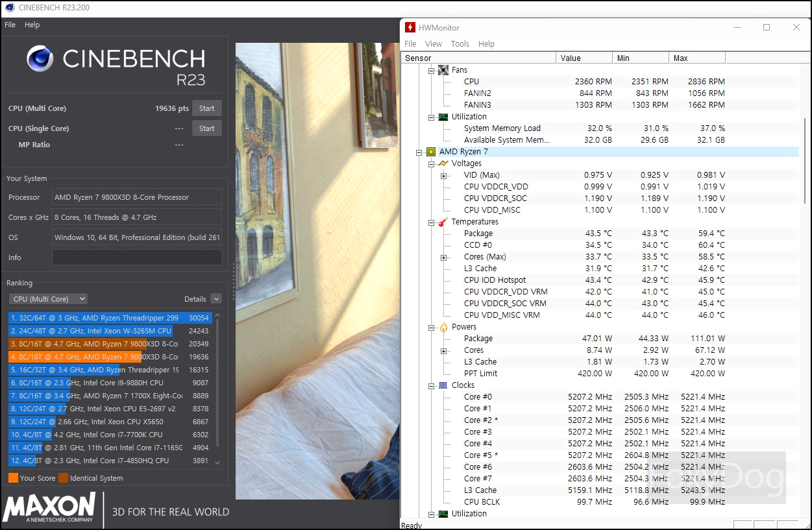Select the Core #2 * clock row
812x530 pixels.
(x=600, y=420)
